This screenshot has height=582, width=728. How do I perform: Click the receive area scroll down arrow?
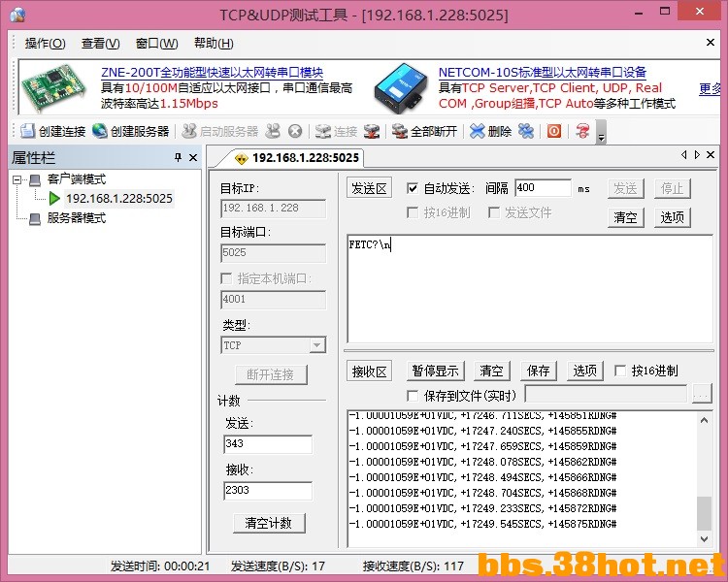click(705, 539)
